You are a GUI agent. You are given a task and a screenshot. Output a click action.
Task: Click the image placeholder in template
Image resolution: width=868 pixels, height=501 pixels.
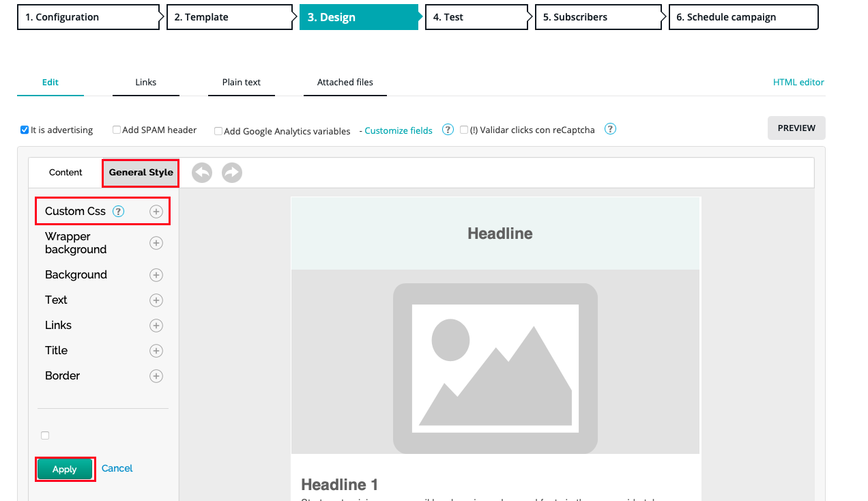click(495, 368)
